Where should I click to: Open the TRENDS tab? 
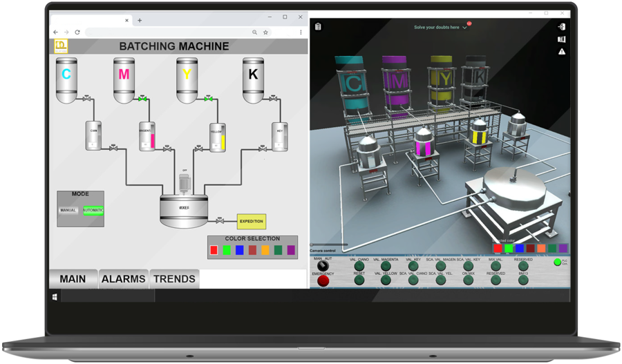[175, 279]
